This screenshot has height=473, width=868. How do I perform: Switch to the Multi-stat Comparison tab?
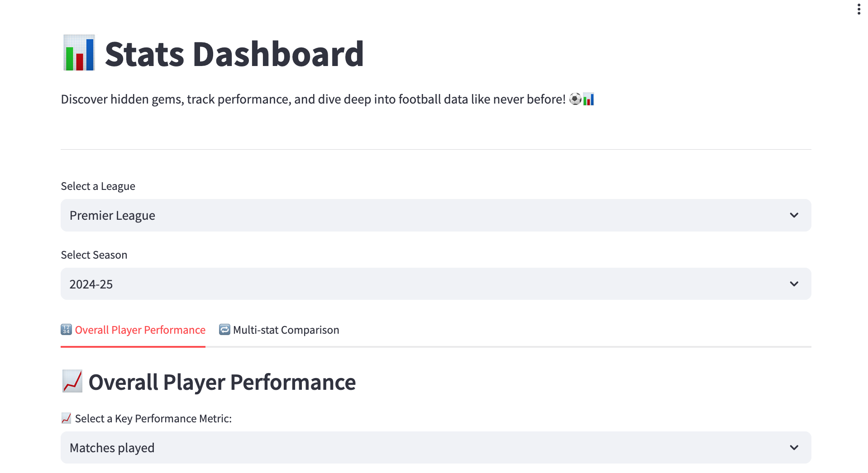coord(286,330)
